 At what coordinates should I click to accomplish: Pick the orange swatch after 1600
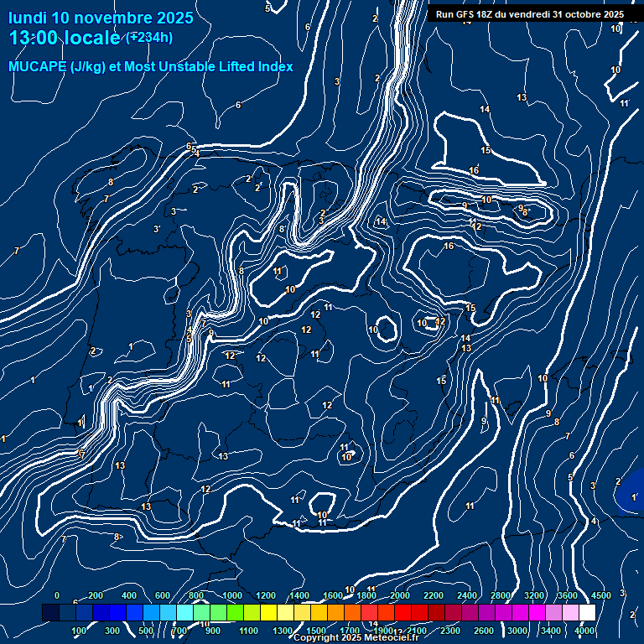(x=336, y=612)
